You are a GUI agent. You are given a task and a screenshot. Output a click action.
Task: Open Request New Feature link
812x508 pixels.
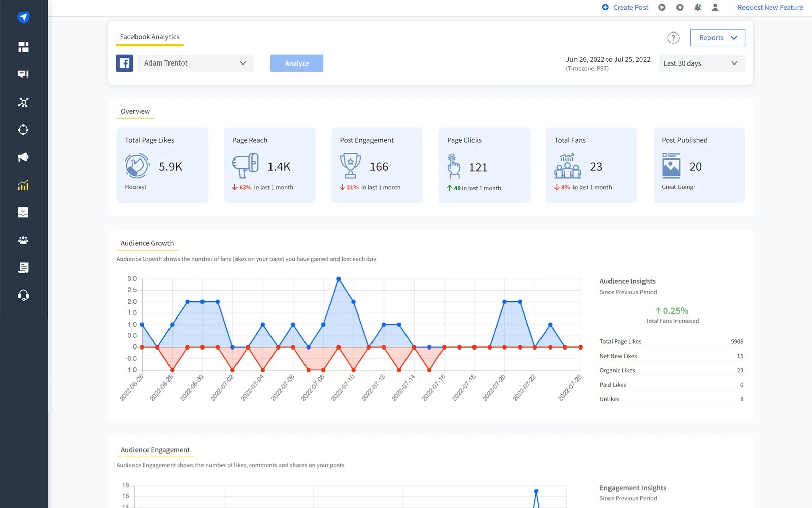pos(770,7)
